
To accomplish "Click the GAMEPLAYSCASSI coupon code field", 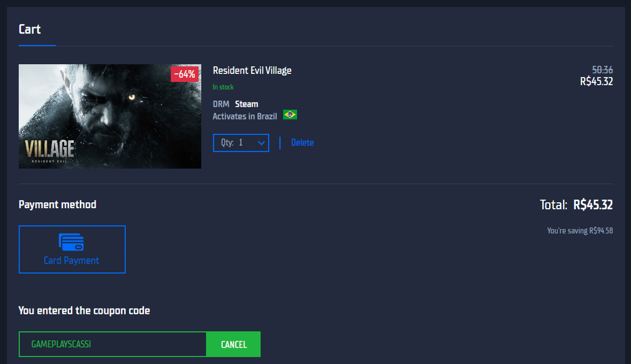I will click(113, 344).
